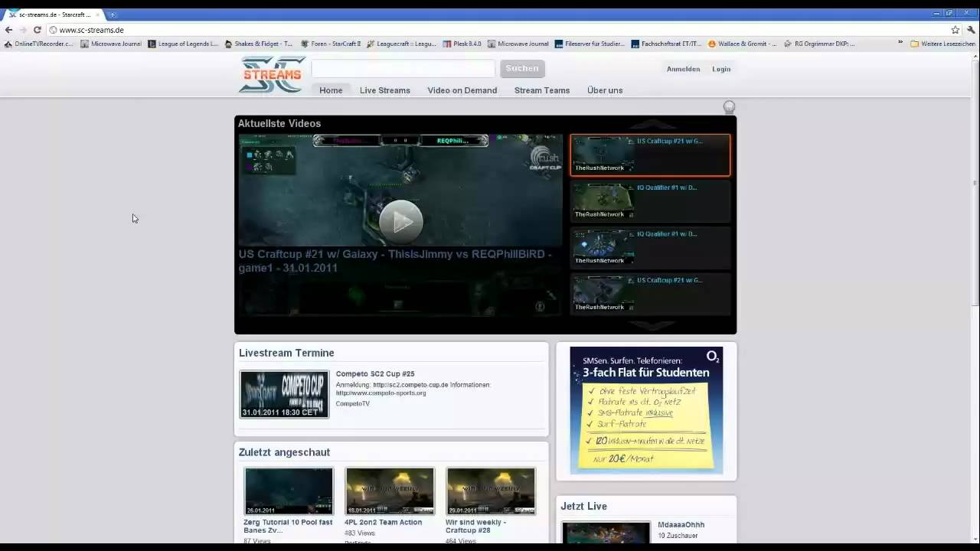980x551 pixels.
Task: Click the browser forward arrow
Action: (23, 30)
